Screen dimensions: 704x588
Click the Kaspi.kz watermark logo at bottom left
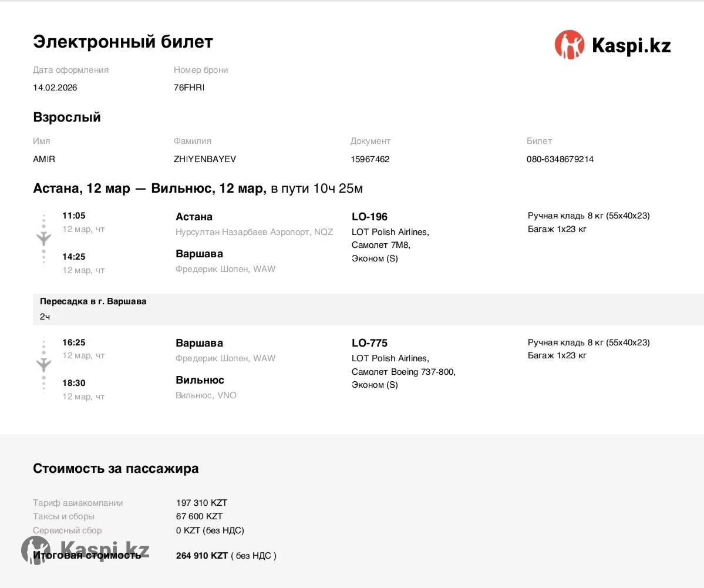click(85, 550)
